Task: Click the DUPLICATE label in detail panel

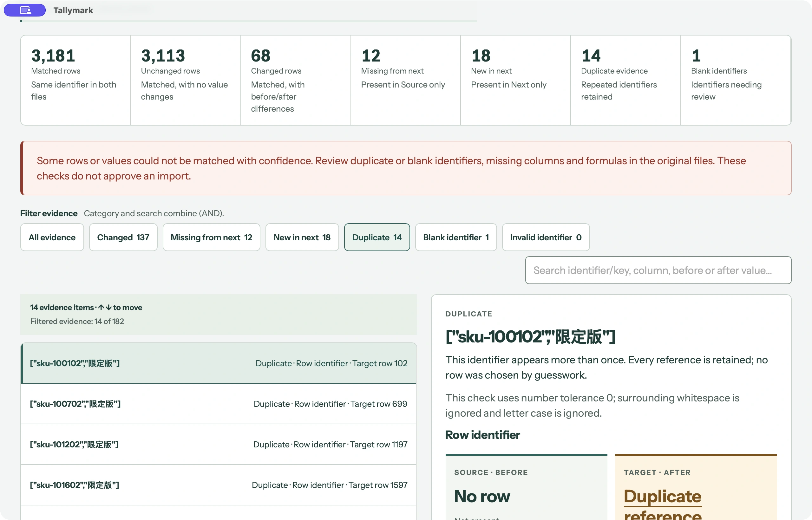Action: (x=469, y=314)
